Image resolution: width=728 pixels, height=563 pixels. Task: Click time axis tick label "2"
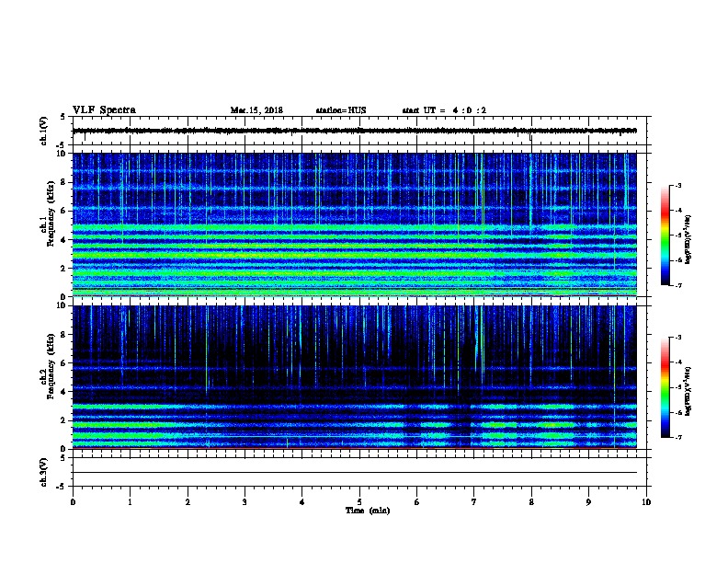(188, 502)
